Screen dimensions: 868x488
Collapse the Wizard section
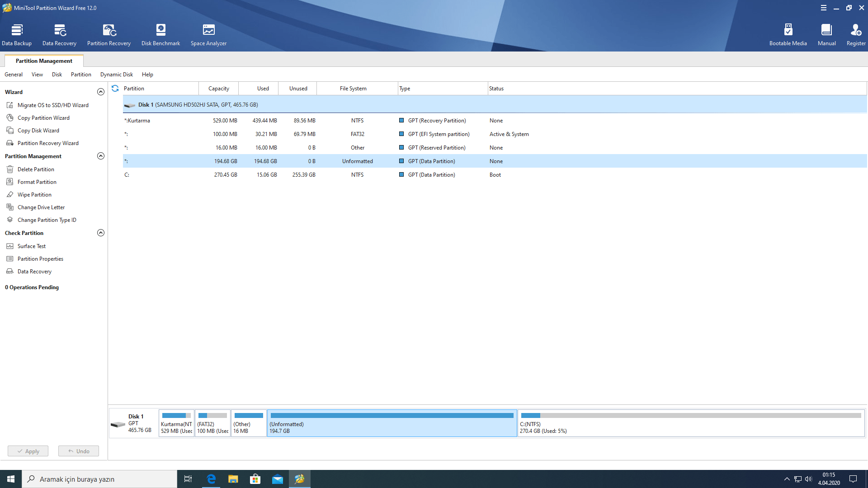coord(101,92)
